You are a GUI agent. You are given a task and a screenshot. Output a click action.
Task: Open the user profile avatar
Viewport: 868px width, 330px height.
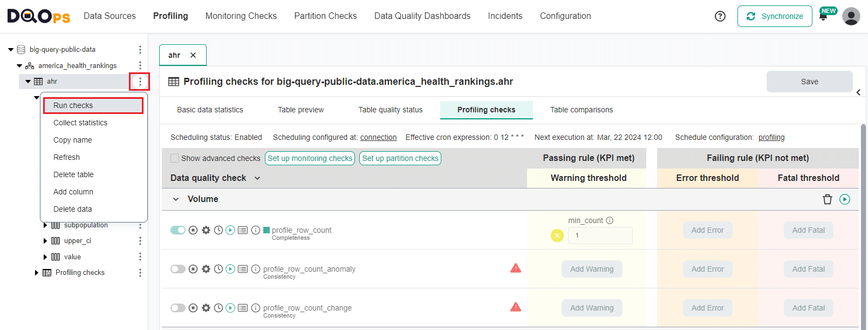(x=851, y=16)
